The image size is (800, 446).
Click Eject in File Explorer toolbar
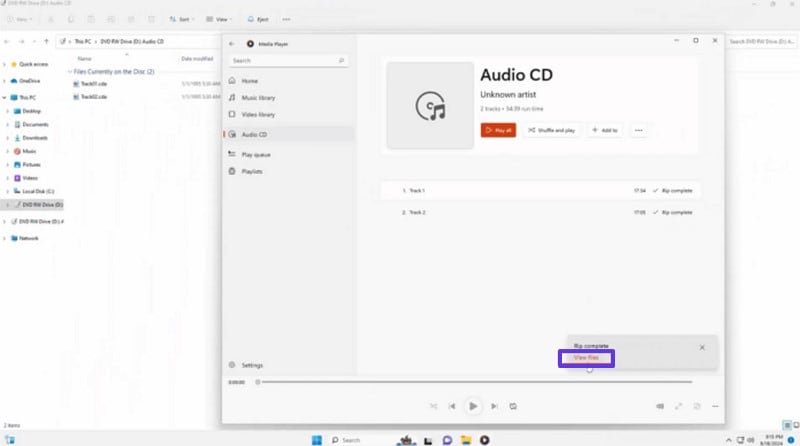[258, 19]
